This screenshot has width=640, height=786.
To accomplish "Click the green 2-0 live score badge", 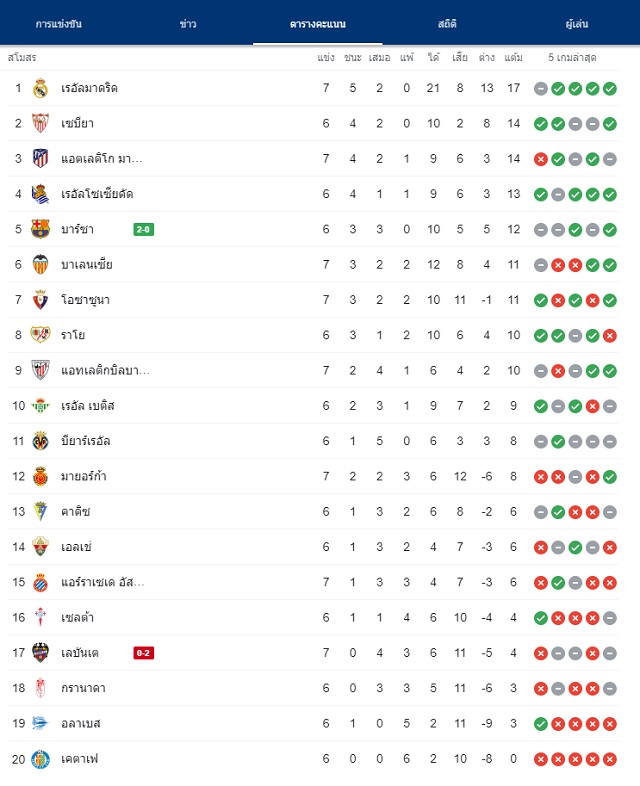I will pos(143,230).
